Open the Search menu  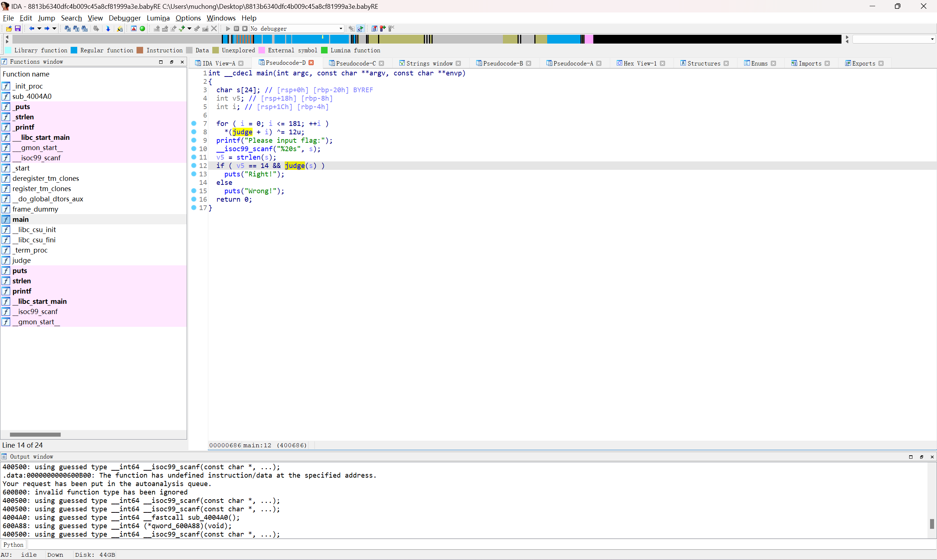click(x=71, y=18)
